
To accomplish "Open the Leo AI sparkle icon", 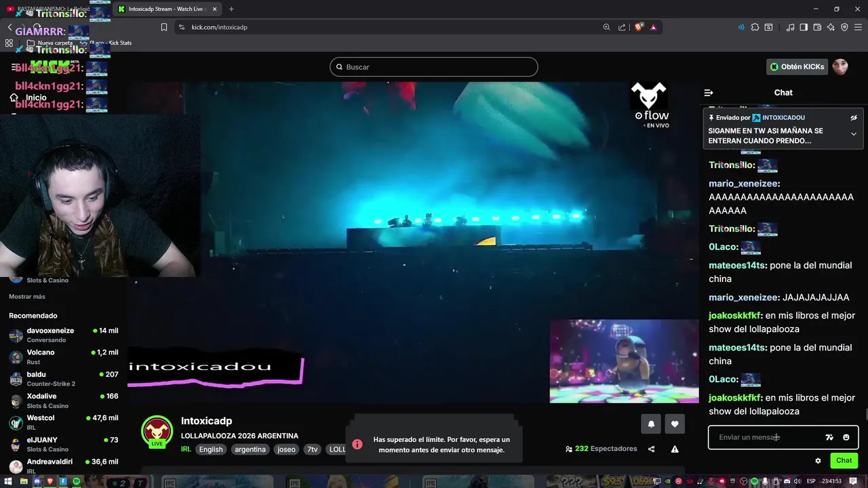I will pos(831,27).
